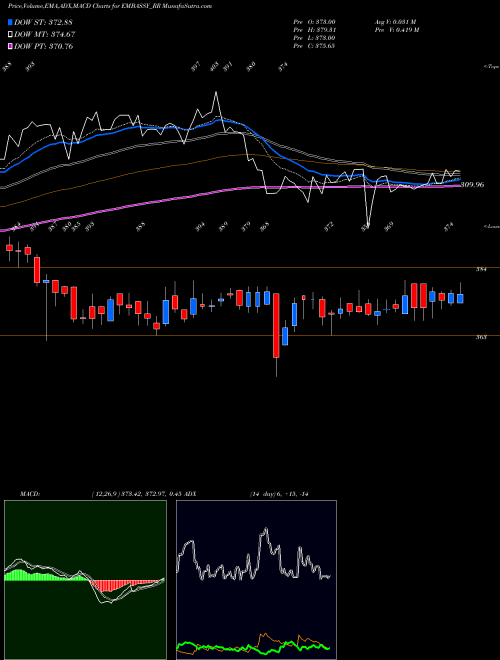500x660 pixels.
Task: Click the DOW MT: 374.67 label
Action: 45,35
